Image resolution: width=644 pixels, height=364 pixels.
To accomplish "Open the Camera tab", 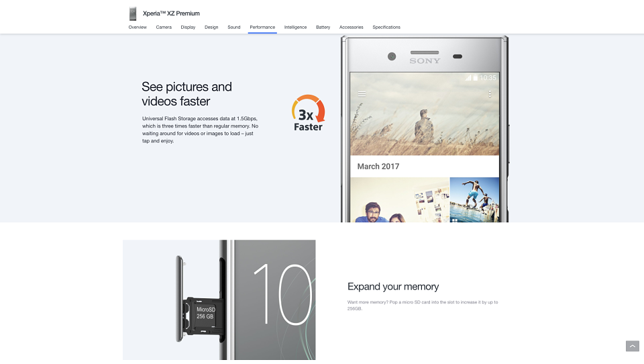I will pos(164,27).
